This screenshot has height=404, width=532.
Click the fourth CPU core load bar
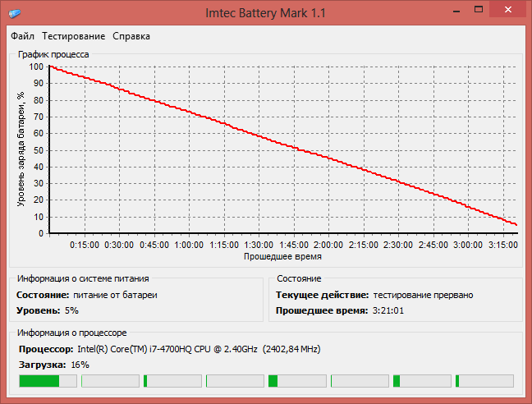(235, 381)
